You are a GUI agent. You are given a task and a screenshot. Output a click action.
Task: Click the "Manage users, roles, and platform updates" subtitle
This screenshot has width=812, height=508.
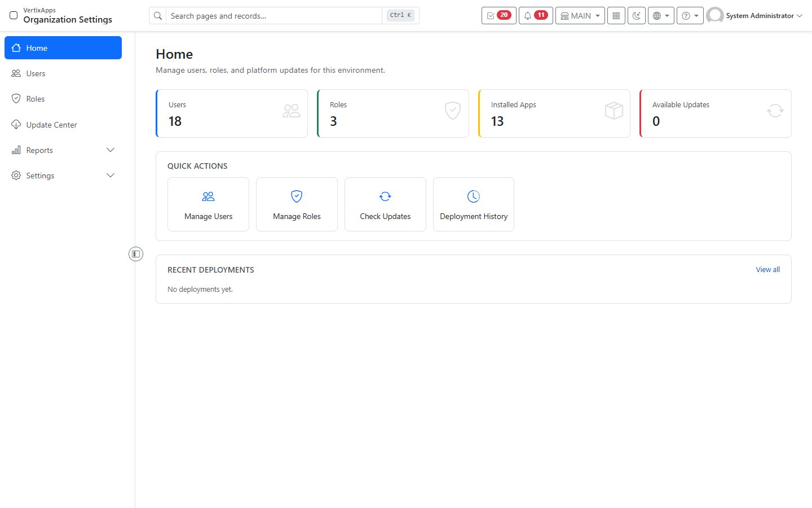[271, 71]
